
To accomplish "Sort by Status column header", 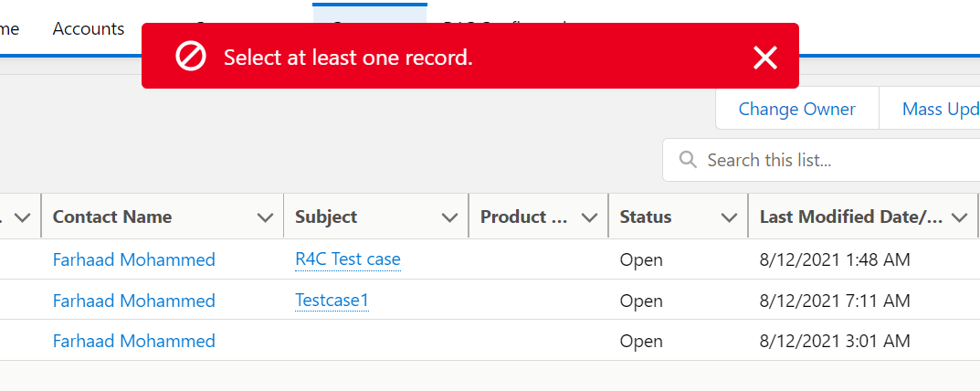I will (646, 217).
